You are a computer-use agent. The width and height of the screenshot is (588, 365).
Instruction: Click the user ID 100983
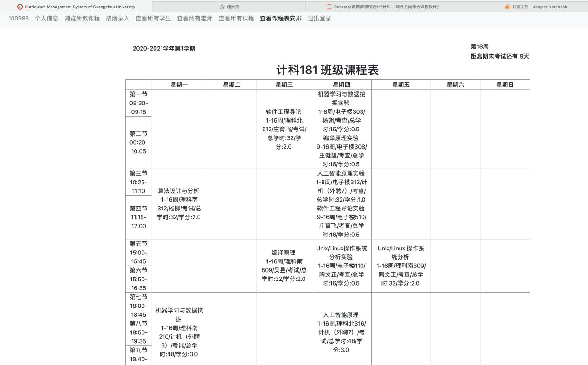(19, 19)
